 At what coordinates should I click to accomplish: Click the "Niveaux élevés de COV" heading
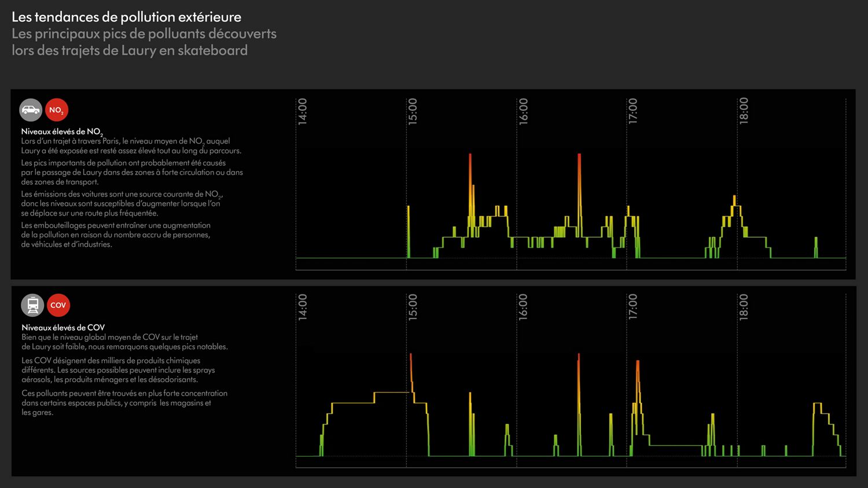63,327
